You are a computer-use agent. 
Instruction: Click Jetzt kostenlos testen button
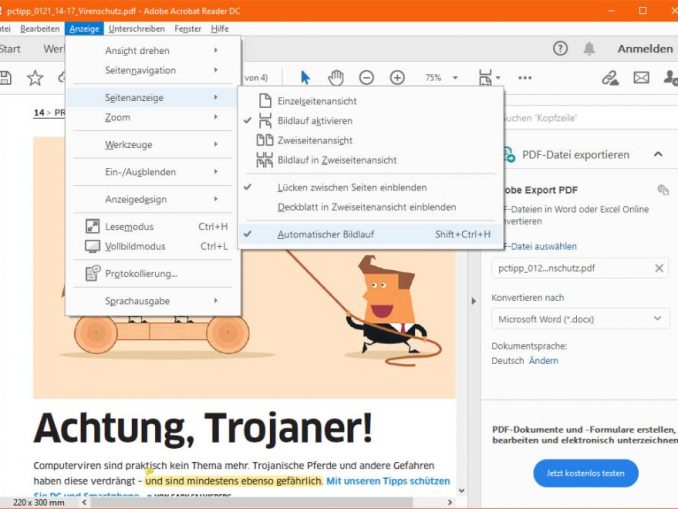pyautogui.click(x=585, y=473)
